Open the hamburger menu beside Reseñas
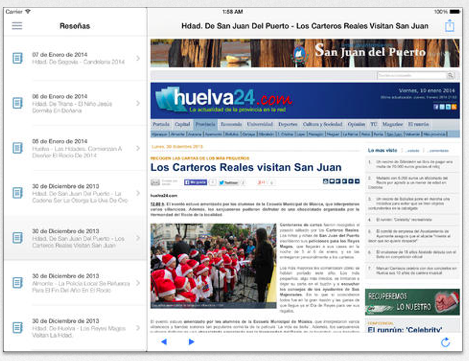This screenshot has width=469, height=361. [17, 26]
